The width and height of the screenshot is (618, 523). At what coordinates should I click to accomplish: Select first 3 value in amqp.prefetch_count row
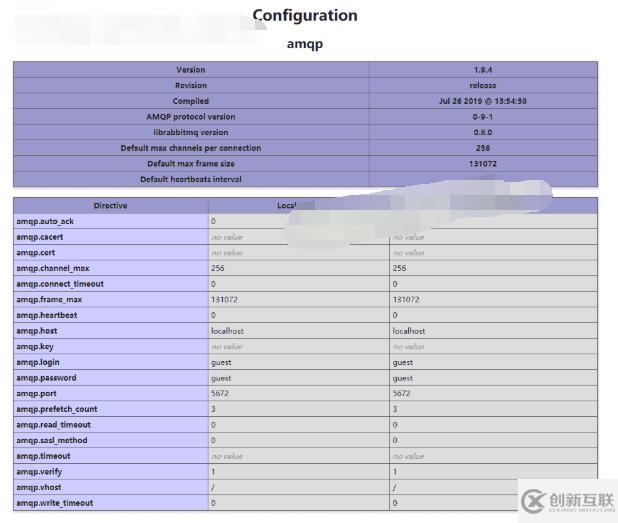213,409
